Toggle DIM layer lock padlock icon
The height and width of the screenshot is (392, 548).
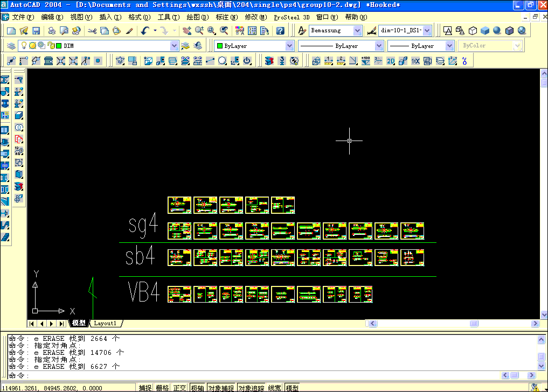click(51, 45)
